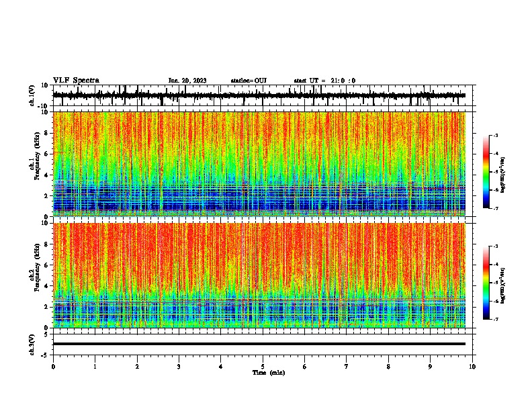
Task: Click the "2" kHz tick on ch.1 spectrogram
Action: tap(47, 195)
